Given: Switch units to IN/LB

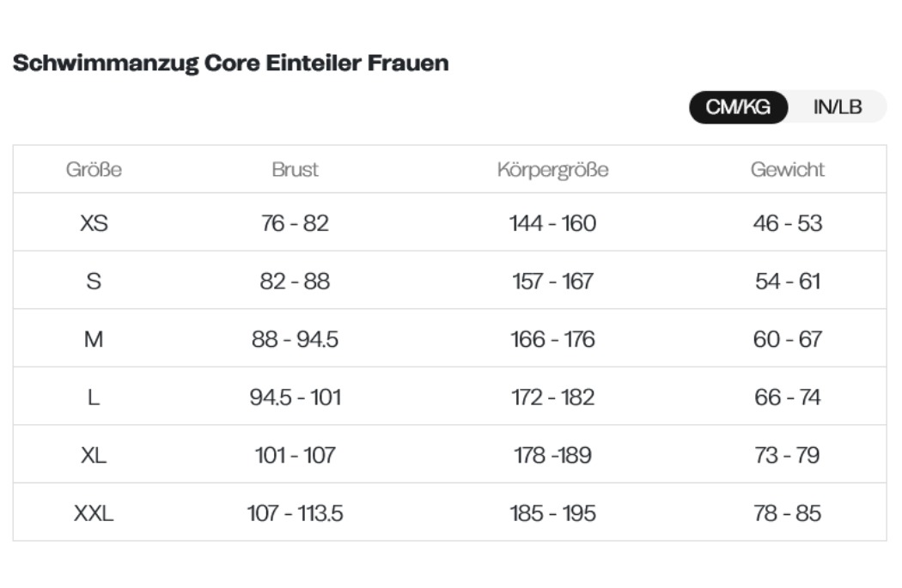Looking at the screenshot, I should 837,107.
